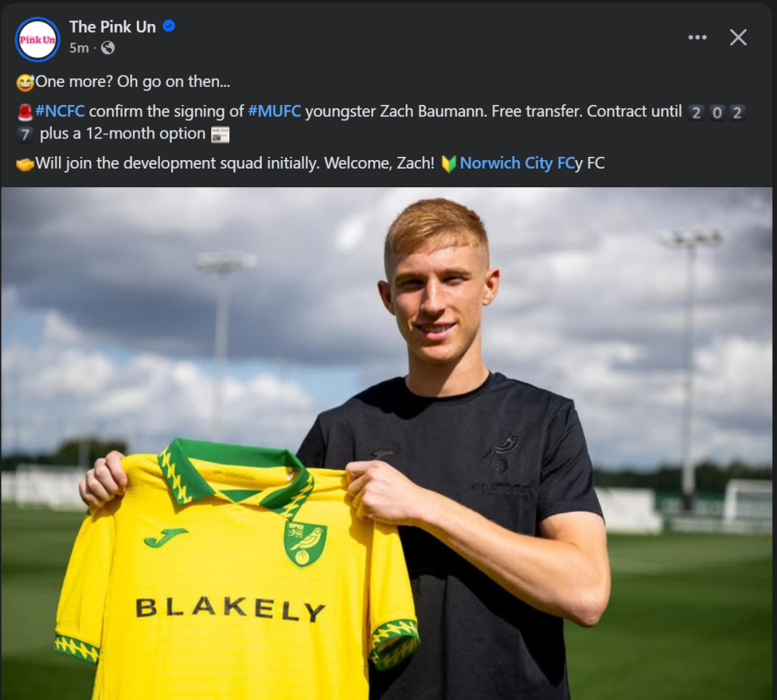Open the three-dot post options menu
The width and height of the screenshot is (777, 700).
tap(697, 37)
